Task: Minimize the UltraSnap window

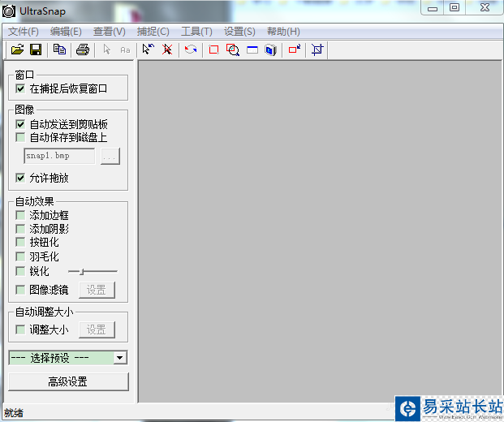Action: pos(433,8)
